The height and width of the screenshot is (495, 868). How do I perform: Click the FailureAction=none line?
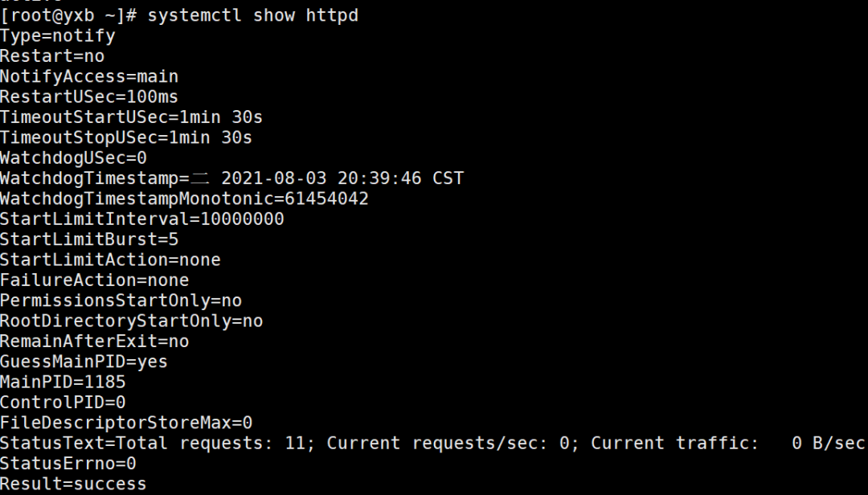click(94, 280)
